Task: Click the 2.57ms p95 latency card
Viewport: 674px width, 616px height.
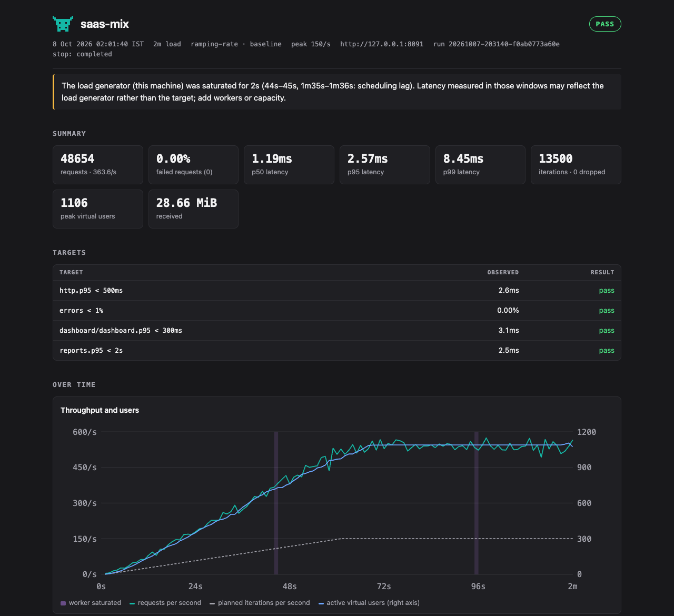Action: pyautogui.click(x=385, y=165)
